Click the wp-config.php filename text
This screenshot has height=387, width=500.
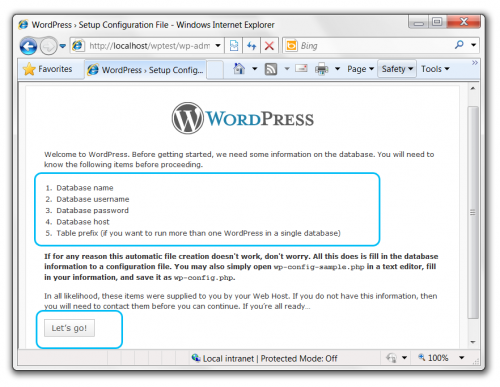tap(203, 278)
